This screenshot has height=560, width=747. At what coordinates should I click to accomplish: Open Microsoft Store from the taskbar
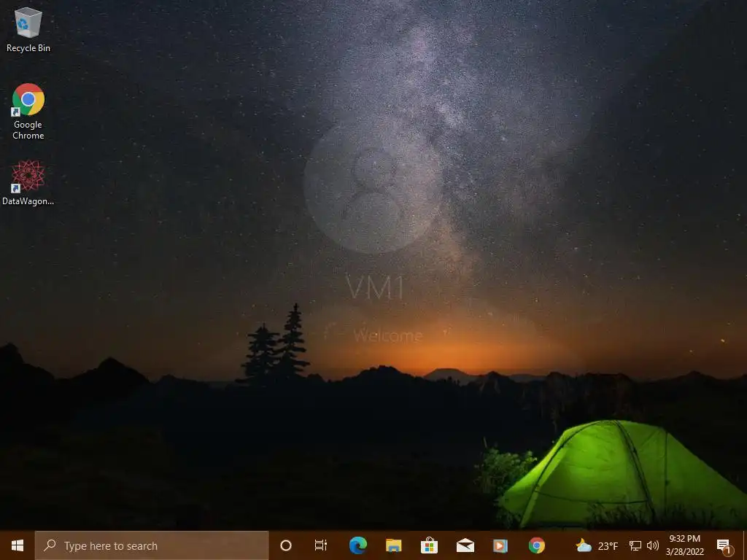click(429, 545)
